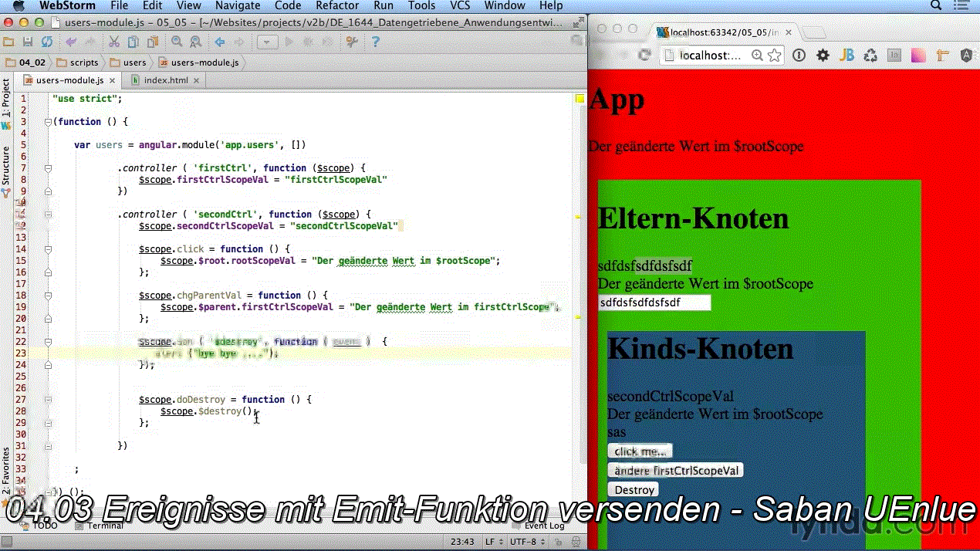The width and height of the screenshot is (980, 551).
Task: Click the zoom magnifier in Chrome address bar
Action: click(757, 56)
